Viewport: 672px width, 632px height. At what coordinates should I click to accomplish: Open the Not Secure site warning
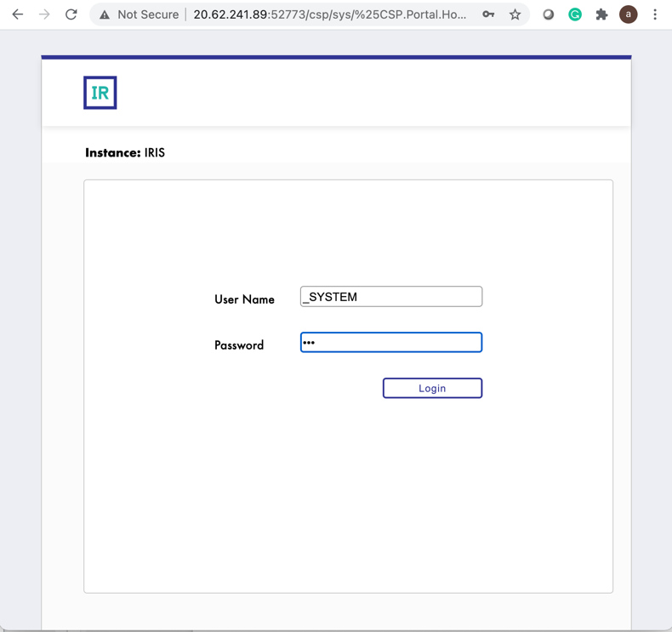[139, 14]
